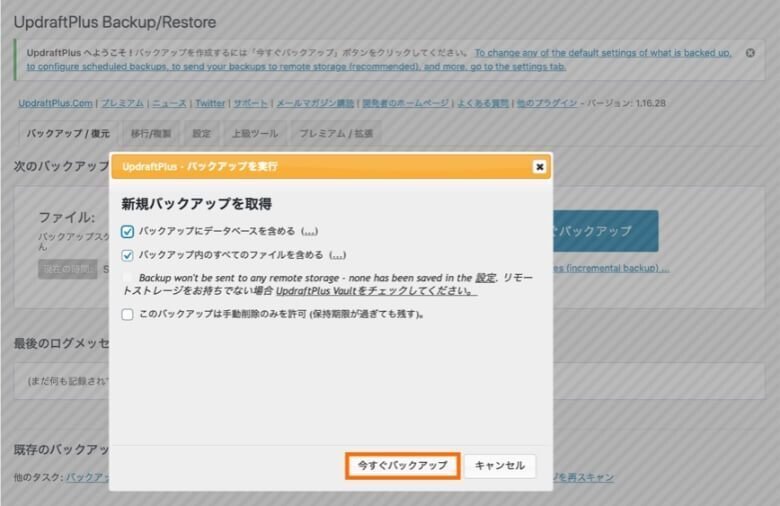Image resolution: width=780 pixels, height=506 pixels.
Task: Expand files options (...) link
Action: click(337, 255)
